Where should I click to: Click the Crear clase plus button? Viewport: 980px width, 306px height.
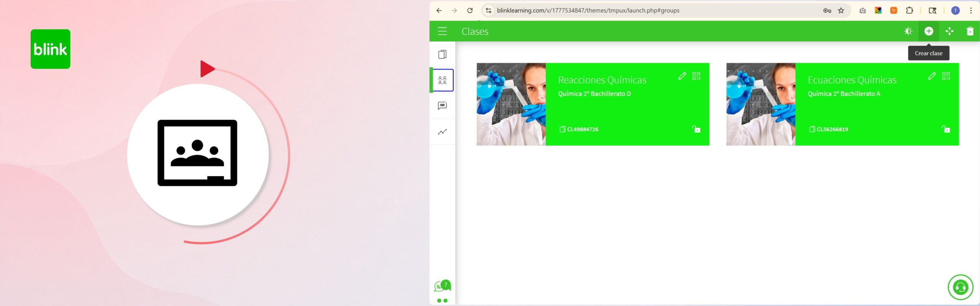tap(929, 31)
